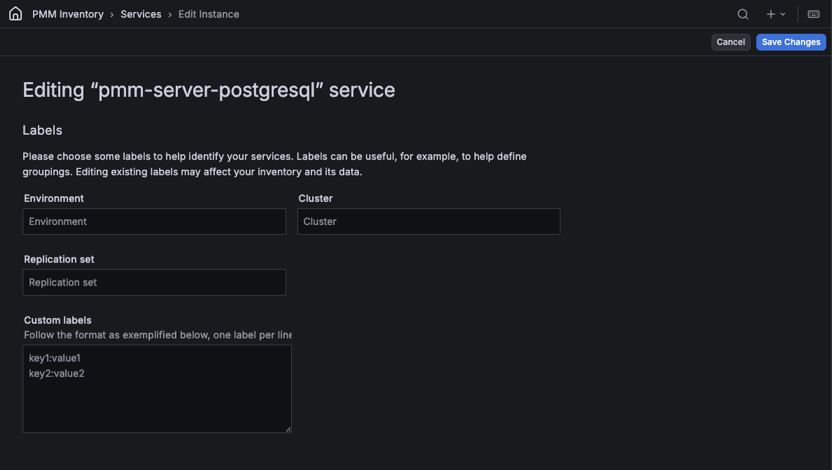Focus the Replication set input field
Image resolution: width=832 pixels, height=470 pixels.
point(154,282)
